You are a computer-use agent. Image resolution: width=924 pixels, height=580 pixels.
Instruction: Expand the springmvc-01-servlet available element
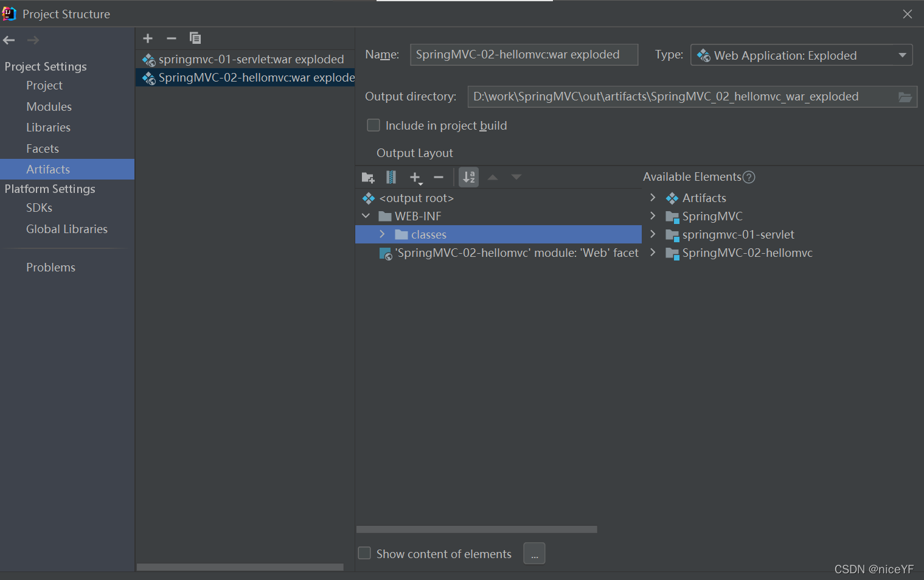tap(653, 234)
